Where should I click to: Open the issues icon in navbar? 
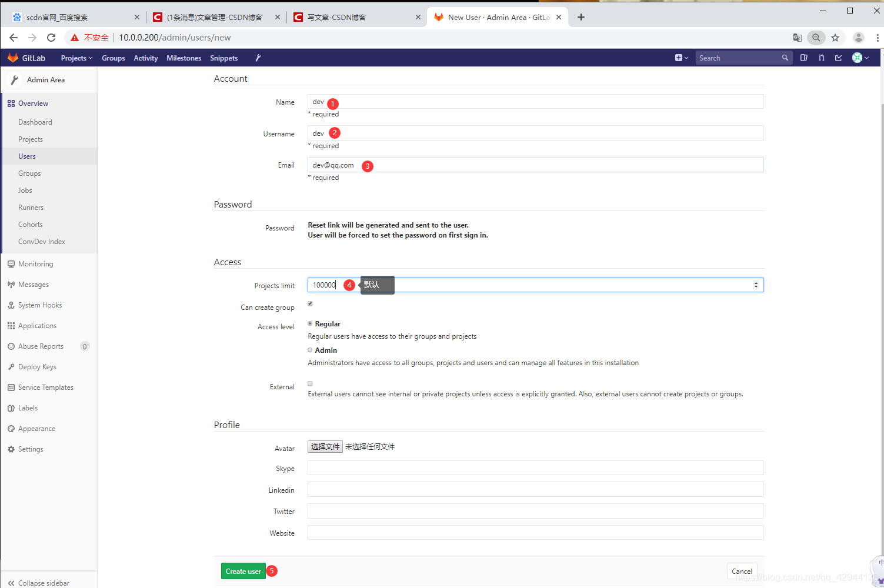point(803,58)
